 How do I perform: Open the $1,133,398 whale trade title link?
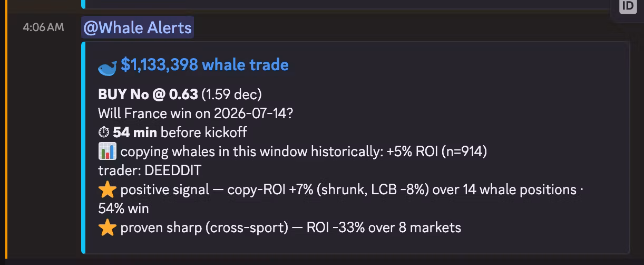point(204,65)
